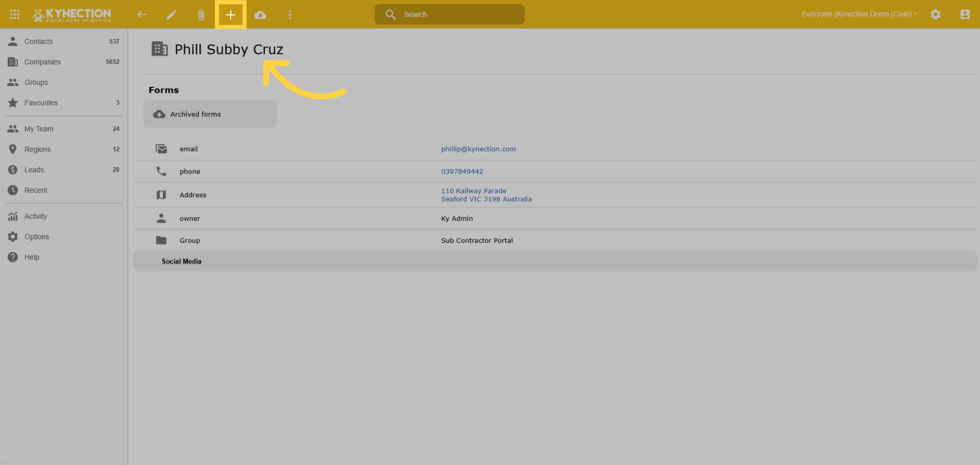The image size is (980, 465).
Task: Expand Everyone (Kynection Demo (Civil)) dropdown
Action: (859, 14)
